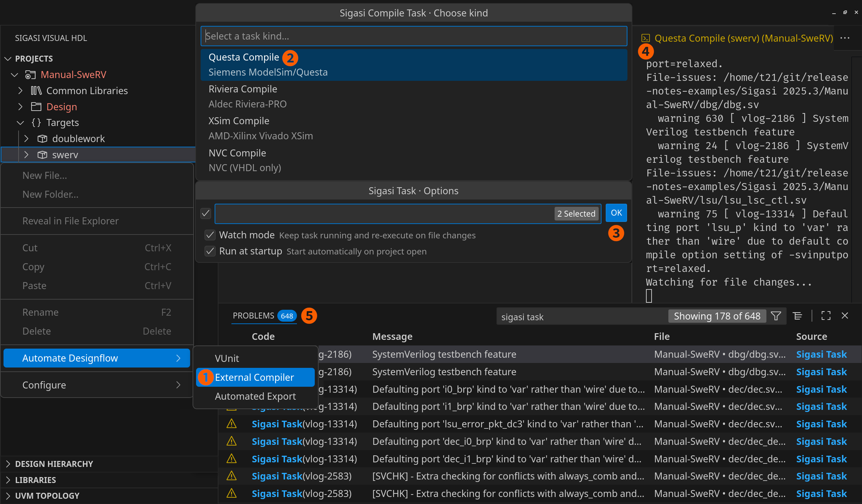Image resolution: width=862 pixels, height=504 pixels.
Task: Click the collapse all list icon
Action: pyautogui.click(x=798, y=316)
